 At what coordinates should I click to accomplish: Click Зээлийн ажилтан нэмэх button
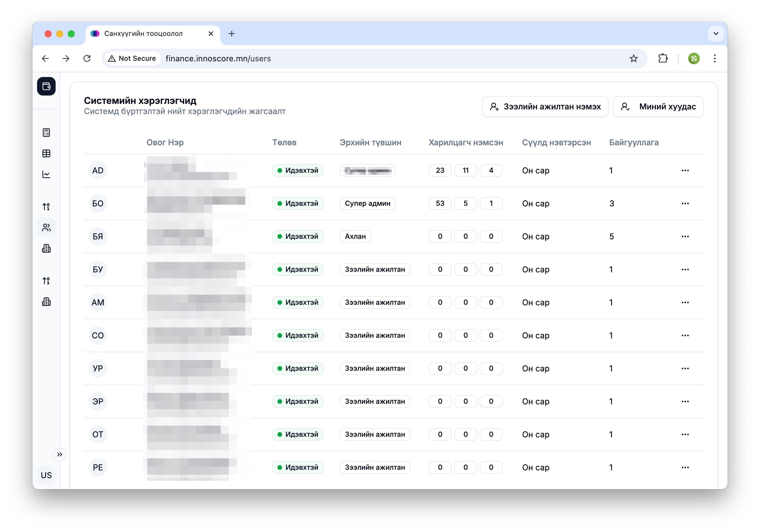[x=545, y=107]
